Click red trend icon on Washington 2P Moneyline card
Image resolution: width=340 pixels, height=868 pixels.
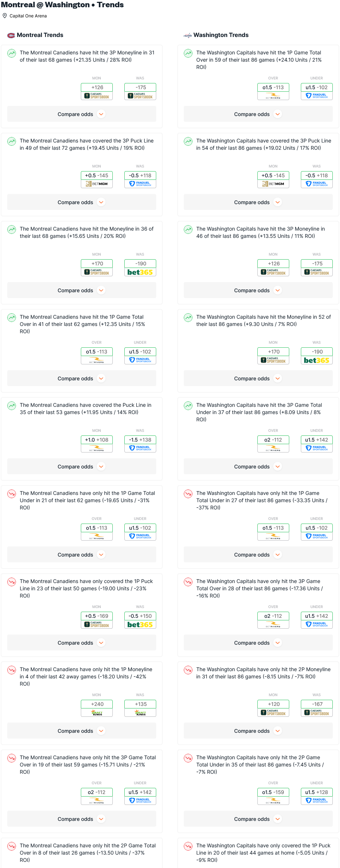(188, 670)
